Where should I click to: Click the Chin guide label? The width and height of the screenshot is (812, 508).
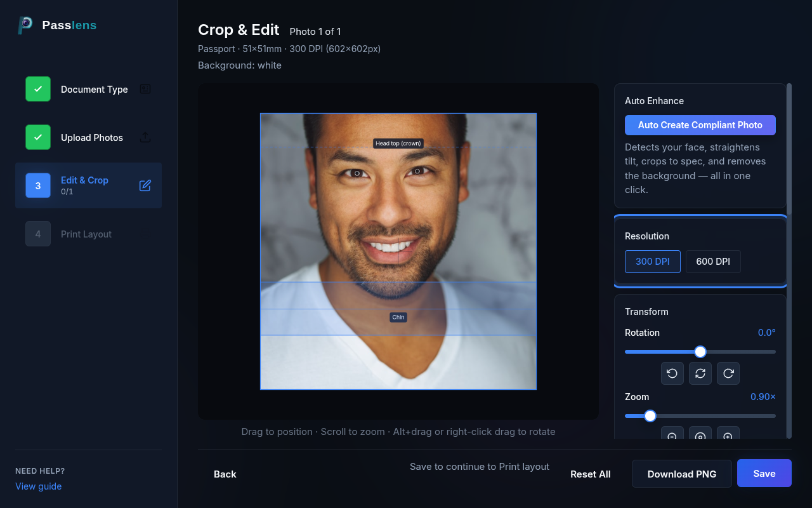398,317
